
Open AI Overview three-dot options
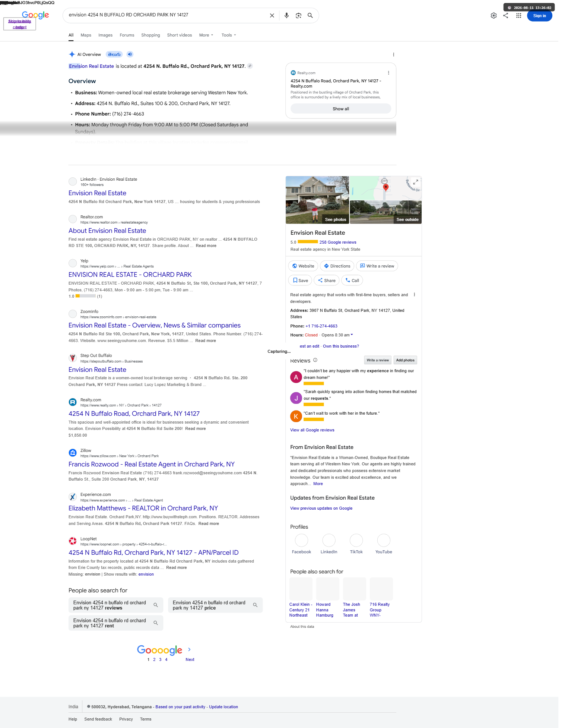(x=394, y=55)
